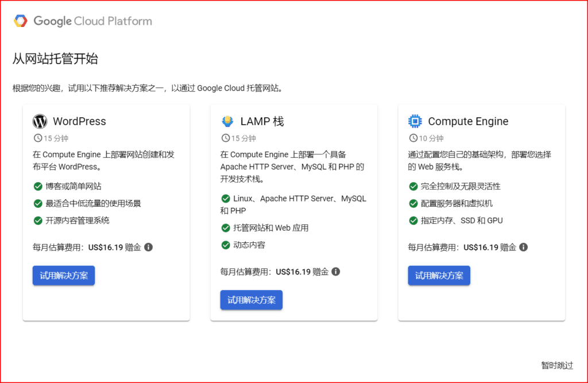The width and height of the screenshot is (588, 383).
Task: Click the LAMP 栈 lamp icon
Action: (x=227, y=121)
